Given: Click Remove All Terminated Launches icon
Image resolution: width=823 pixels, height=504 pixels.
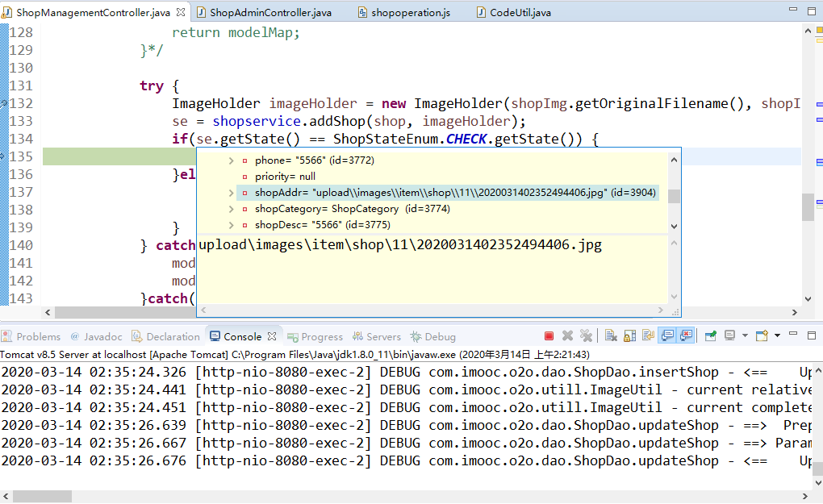Looking at the screenshot, I should coord(586,335).
